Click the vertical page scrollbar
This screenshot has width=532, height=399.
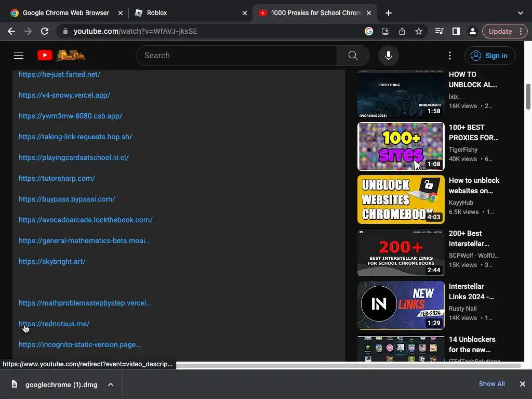[528, 97]
